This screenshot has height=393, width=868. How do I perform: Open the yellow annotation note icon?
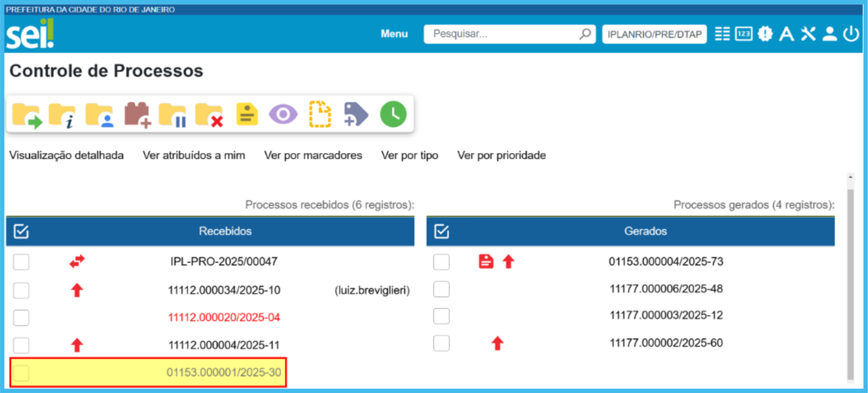coord(247,115)
